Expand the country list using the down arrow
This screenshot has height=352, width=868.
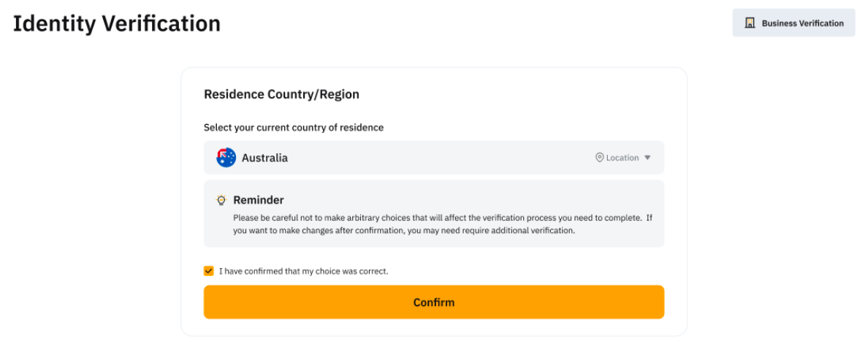coord(647,158)
